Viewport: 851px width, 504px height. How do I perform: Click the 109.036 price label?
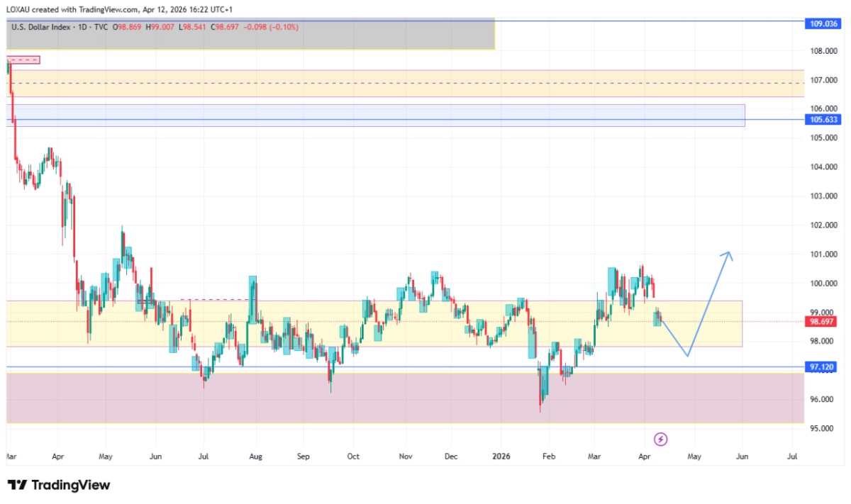click(x=823, y=23)
